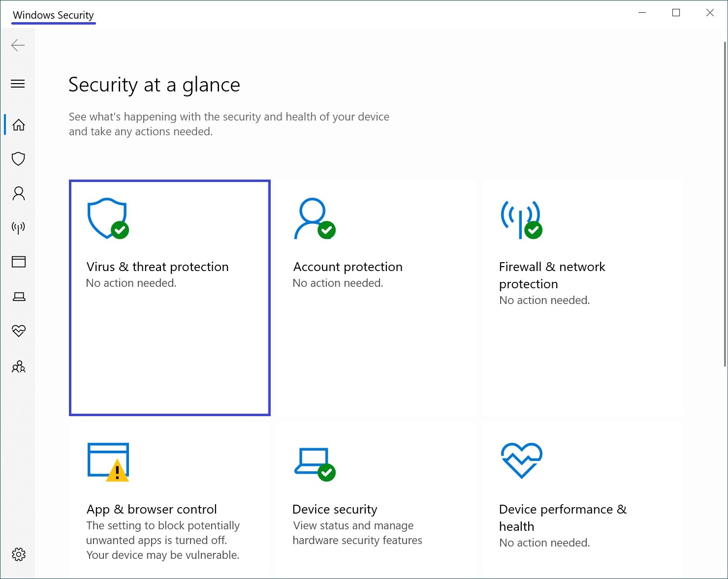Open Settings gear at sidebar bottom
The height and width of the screenshot is (579, 728).
(x=18, y=554)
